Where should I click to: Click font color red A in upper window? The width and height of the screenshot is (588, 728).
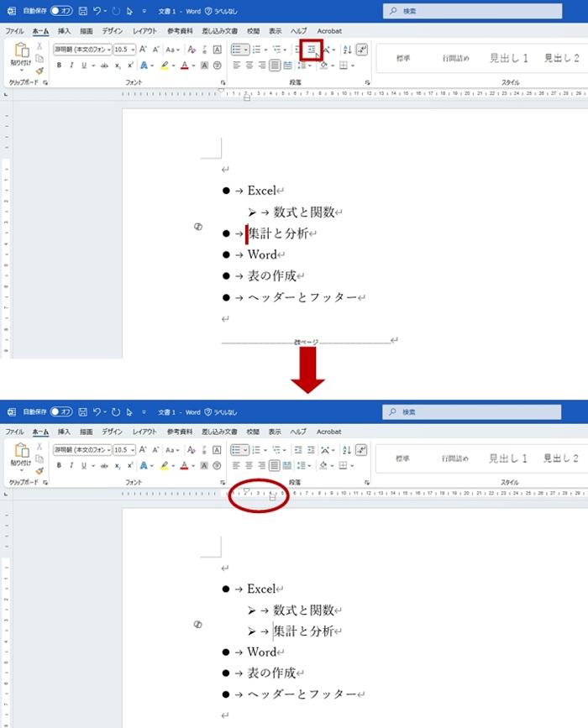[x=183, y=65]
